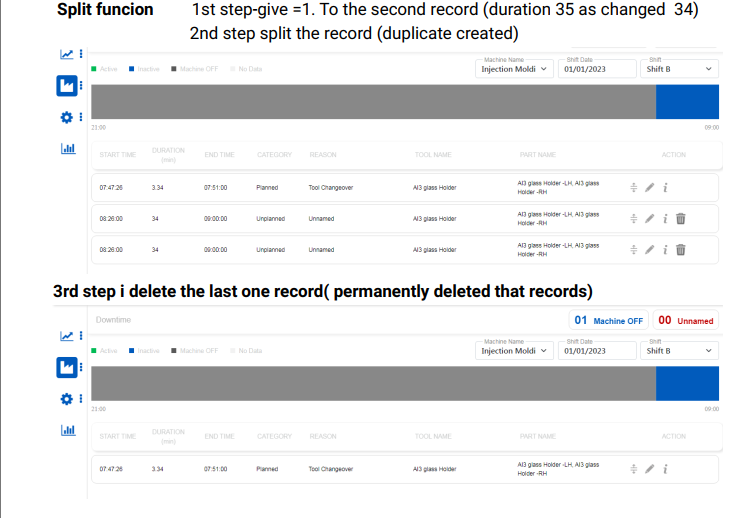This screenshot has height=518, width=755.
Task: Expand Shift B dropdown in 2nd-step screenshot
Action: (x=679, y=69)
